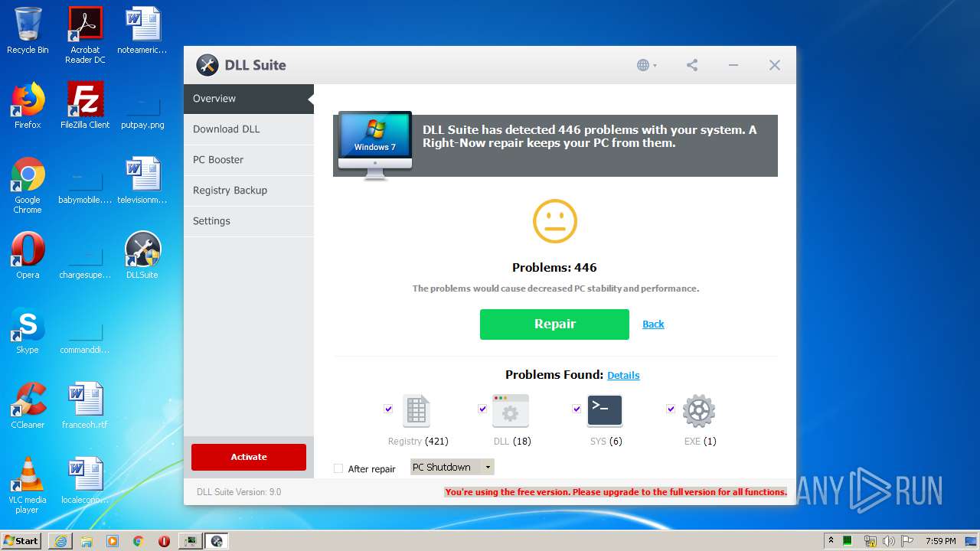Select the VLC media player desktop icon
Screen dimensions: 980x551
[x=28, y=485]
